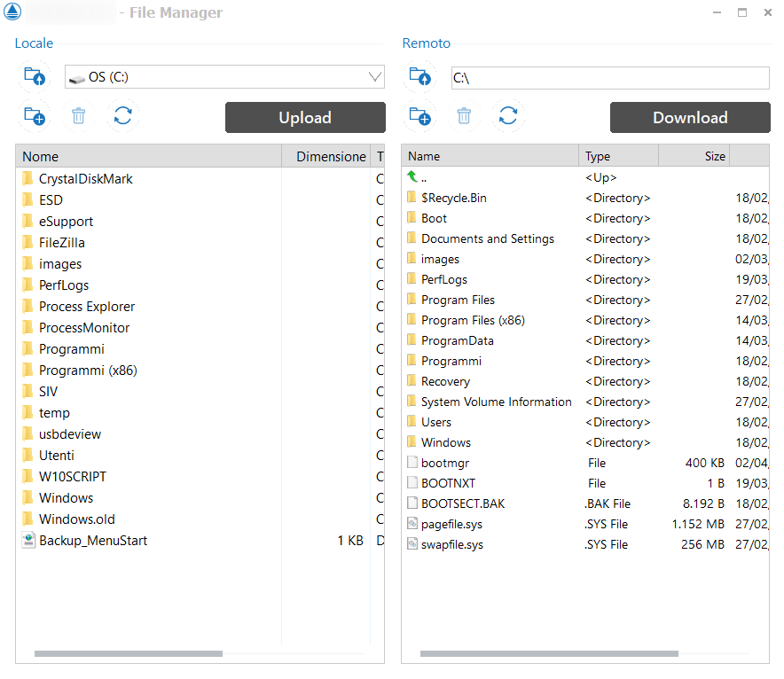Refresh the Remoto file list
Image resolution: width=784 pixels, height=679 pixels.
[508, 116]
